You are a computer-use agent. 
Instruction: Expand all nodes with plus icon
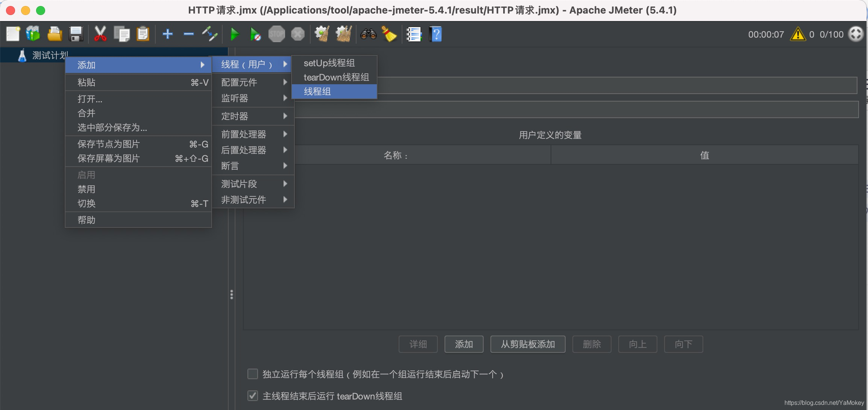tap(168, 34)
